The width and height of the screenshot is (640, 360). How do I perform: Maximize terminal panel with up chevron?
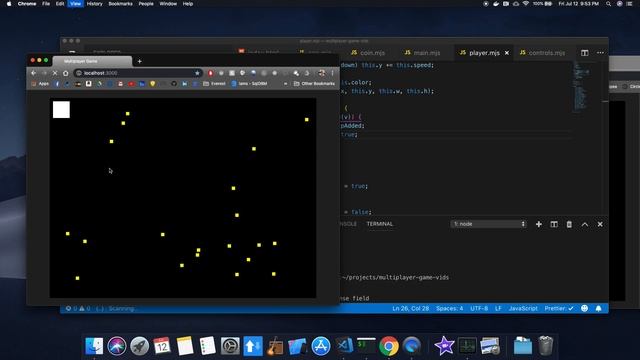click(x=585, y=224)
